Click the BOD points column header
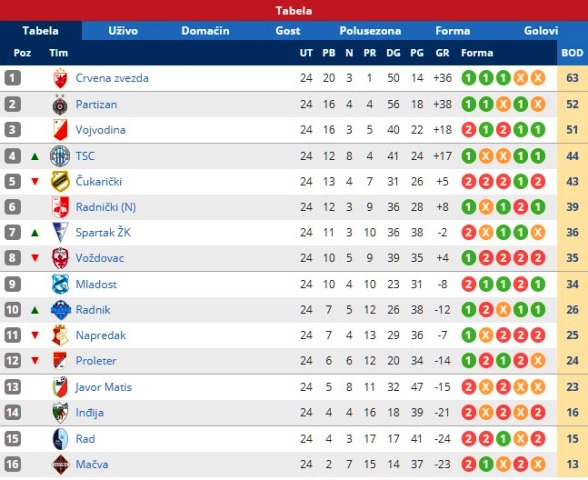Screen dimensions: 588x480 tap(572, 53)
